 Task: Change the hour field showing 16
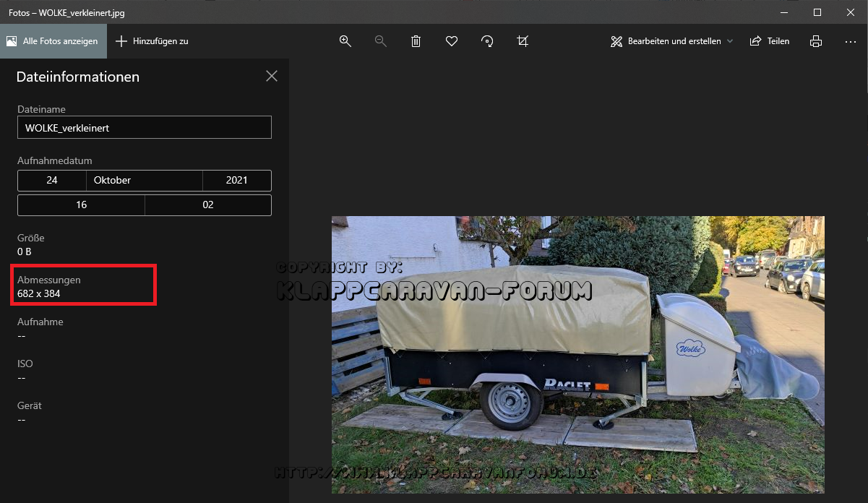pos(81,205)
